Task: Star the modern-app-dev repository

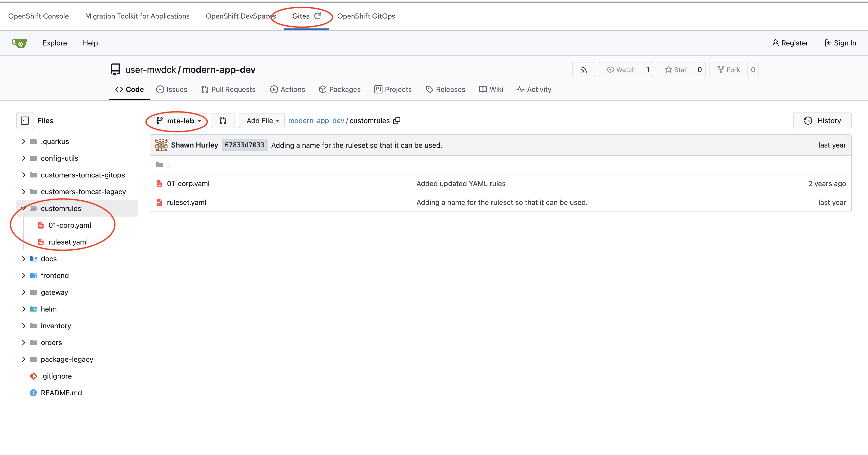Action: tap(675, 69)
